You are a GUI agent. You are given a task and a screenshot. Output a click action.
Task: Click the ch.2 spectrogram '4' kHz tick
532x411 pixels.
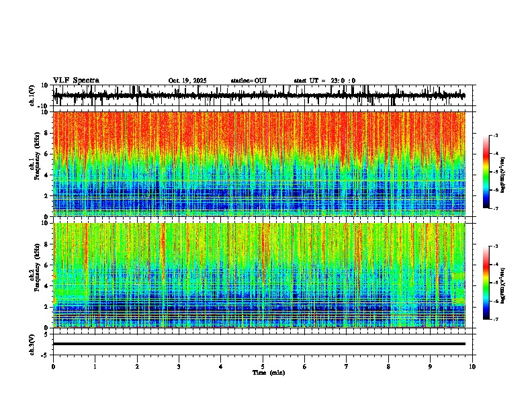point(46,286)
